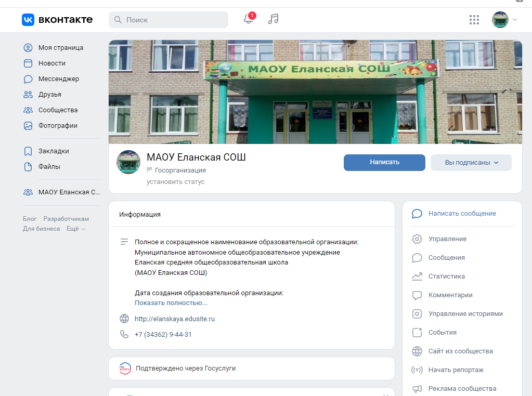Click the Госорганизация label
This screenshot has width=532, height=396.
click(180, 170)
